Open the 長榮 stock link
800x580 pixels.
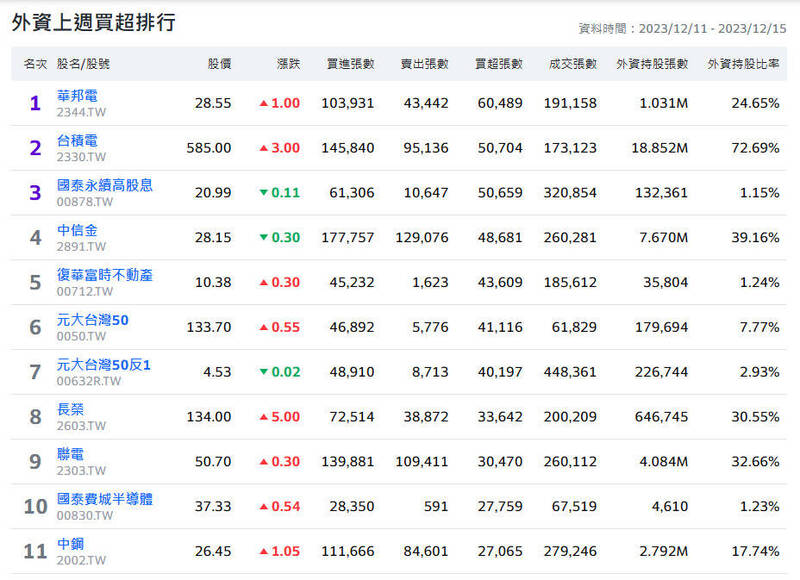click(70, 409)
